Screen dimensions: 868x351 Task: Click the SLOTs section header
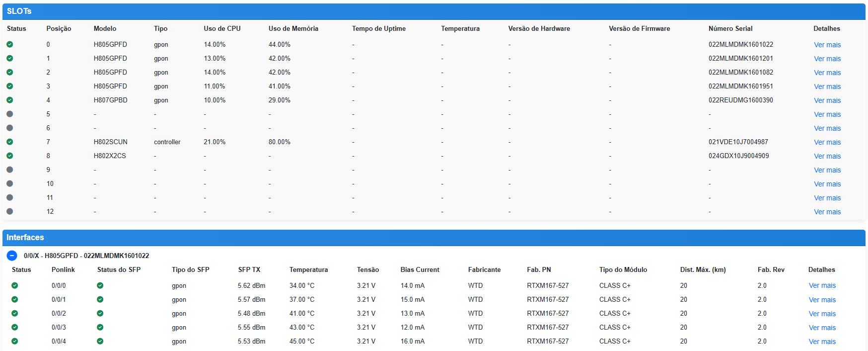tap(19, 11)
